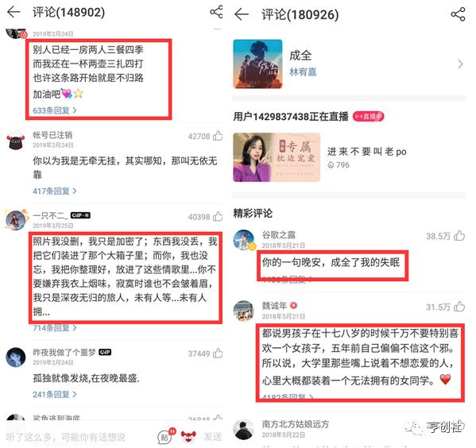Expand the 241条回复 replies

(54, 394)
